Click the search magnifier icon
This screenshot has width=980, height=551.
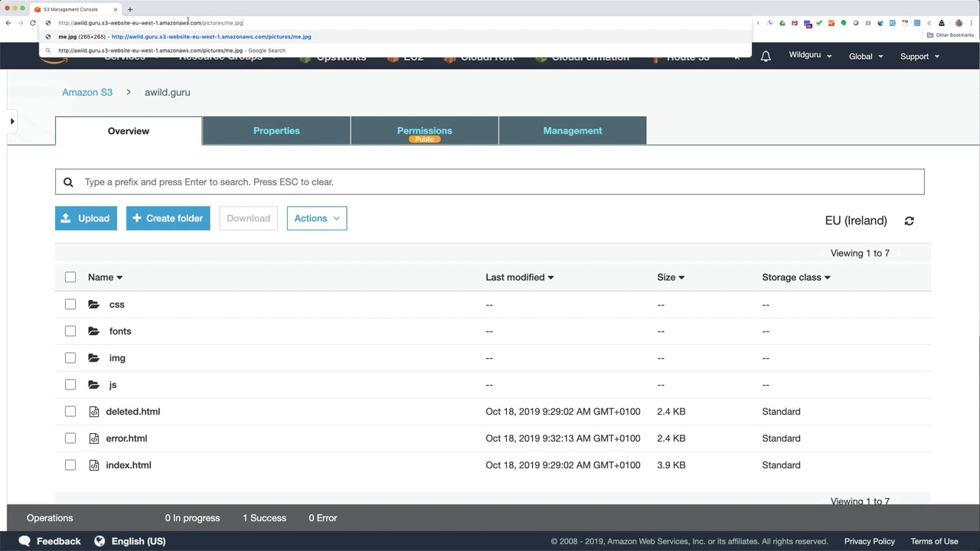click(x=68, y=182)
